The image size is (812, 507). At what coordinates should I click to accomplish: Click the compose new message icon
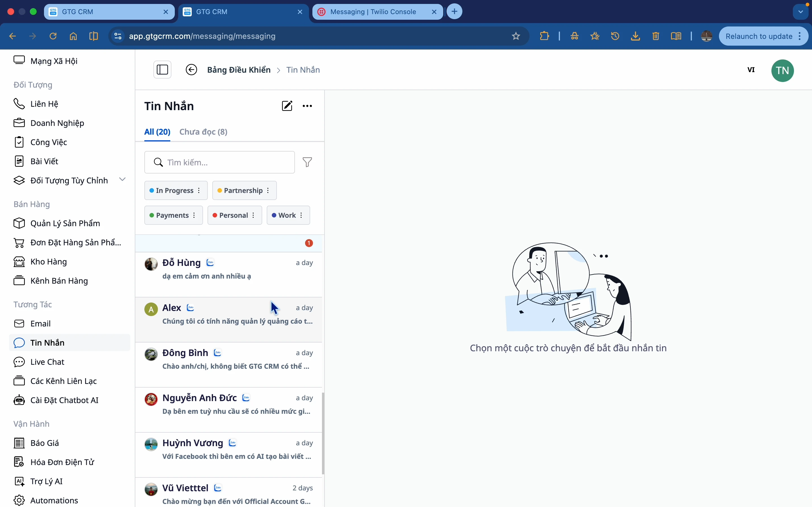287,106
